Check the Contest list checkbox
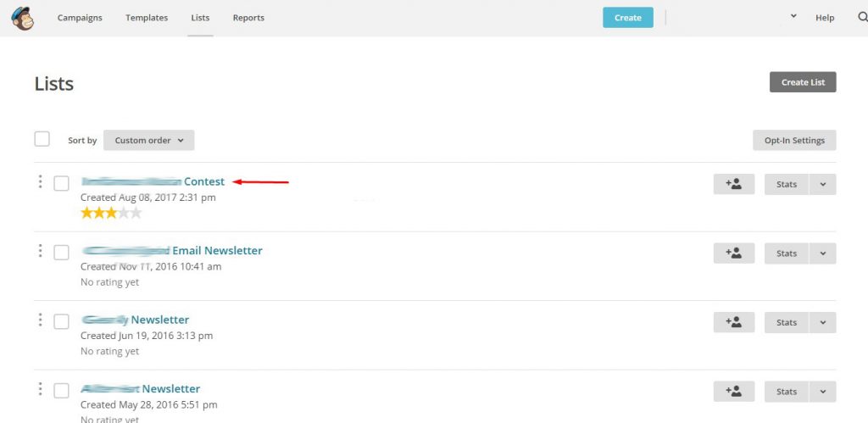 [x=61, y=183]
